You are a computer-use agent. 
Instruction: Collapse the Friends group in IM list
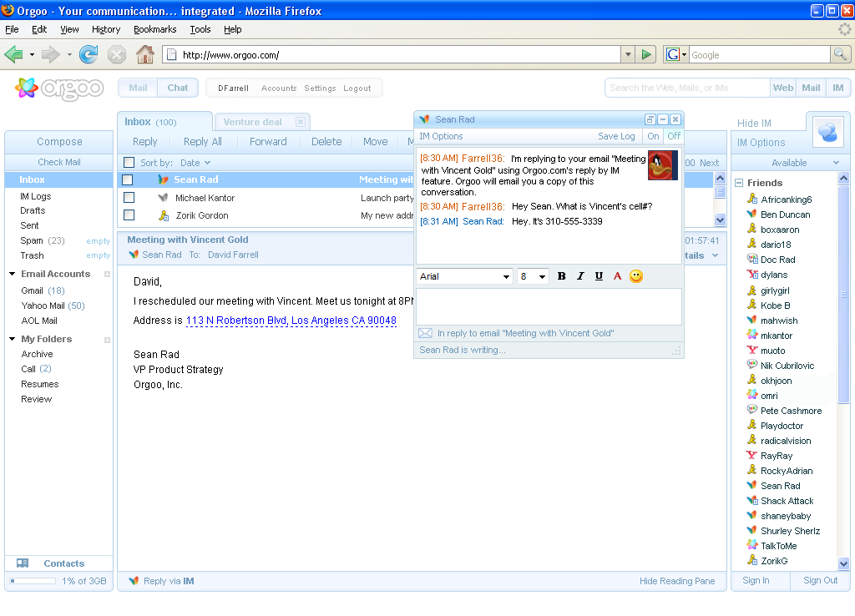(x=739, y=183)
